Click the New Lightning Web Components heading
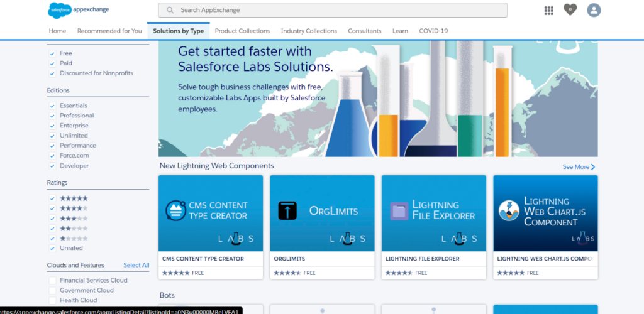This screenshot has height=314, width=644. [217, 166]
